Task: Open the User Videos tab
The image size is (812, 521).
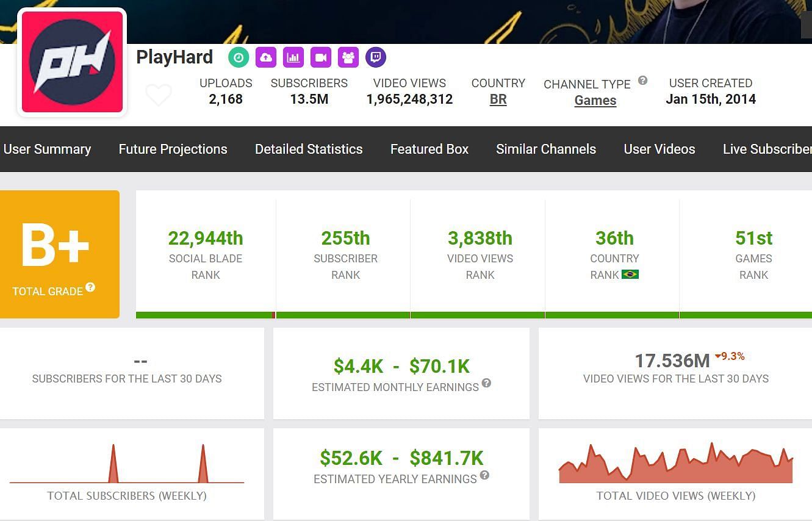Action: (659, 149)
